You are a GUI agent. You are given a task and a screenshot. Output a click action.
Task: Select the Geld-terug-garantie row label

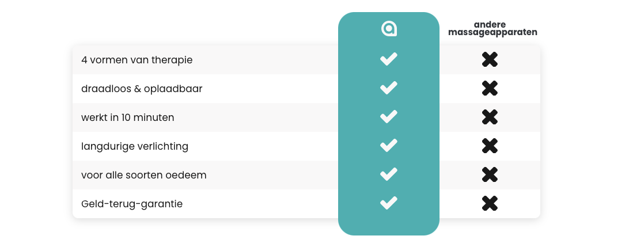point(132,204)
